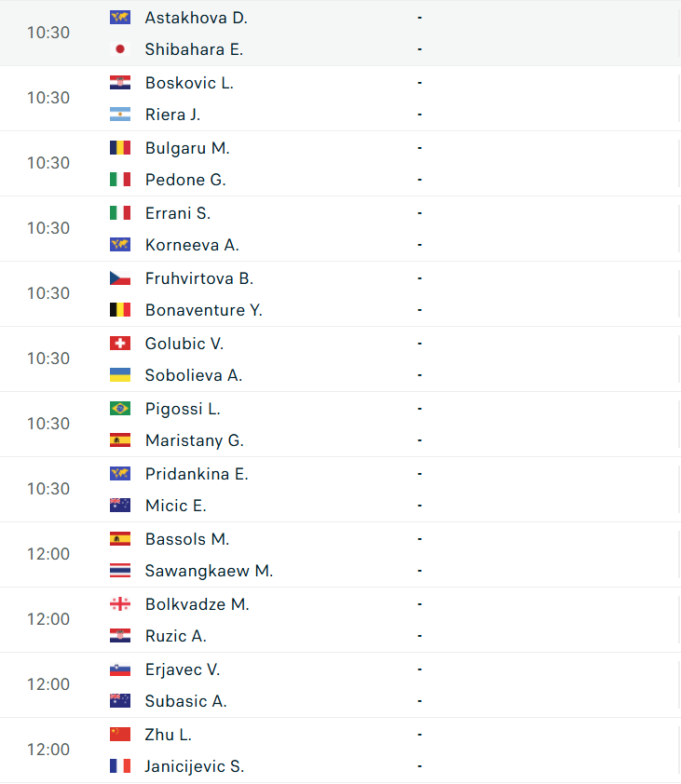Click the Georgia flag beside Bolkvadze M.

[x=119, y=604]
